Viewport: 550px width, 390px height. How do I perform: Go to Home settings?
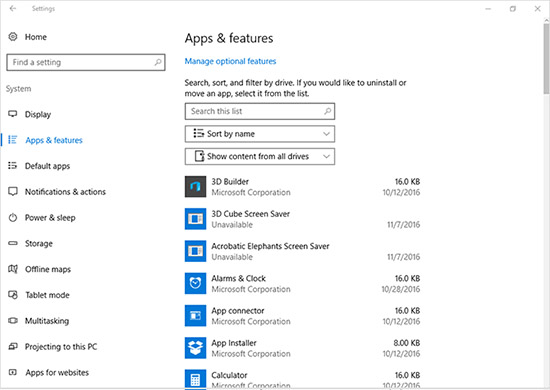35,37
